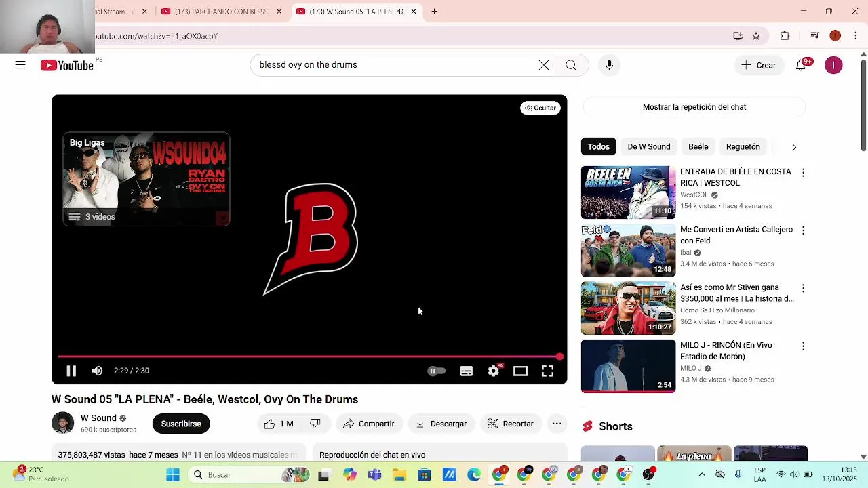Click the Compartir share button
Image resolution: width=868 pixels, height=488 pixels.
tap(368, 424)
